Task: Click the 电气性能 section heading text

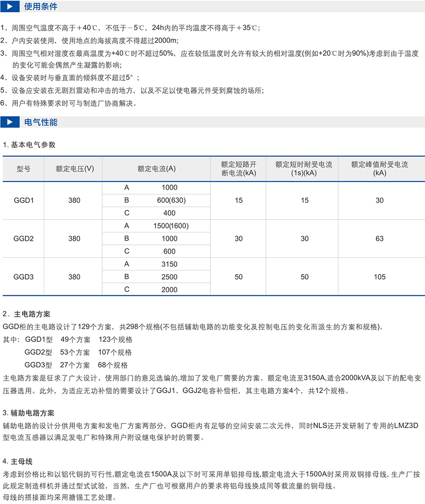Action: click(x=41, y=122)
